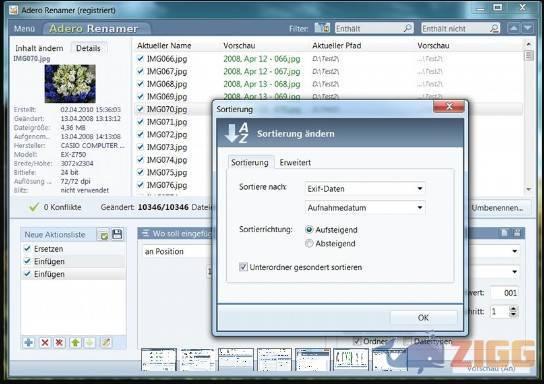Select the Absteigend radio button
This screenshot has width=544, height=384.
click(x=309, y=244)
